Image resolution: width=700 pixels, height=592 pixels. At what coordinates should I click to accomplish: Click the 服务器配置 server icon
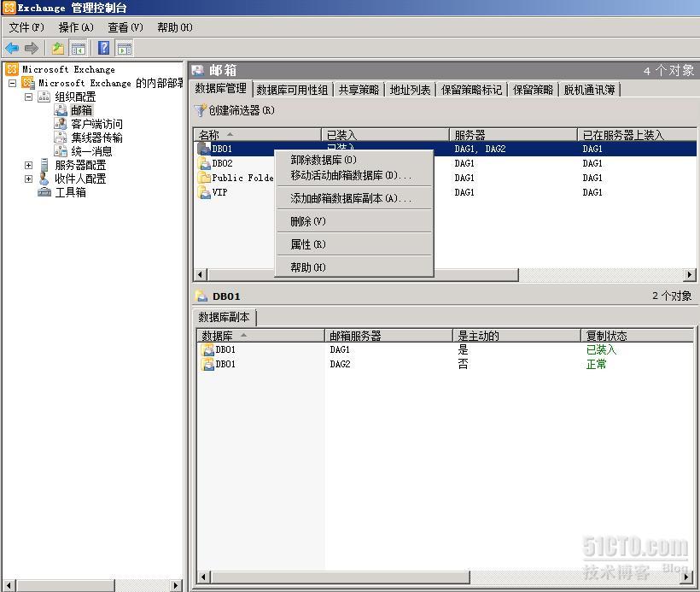pos(44,165)
